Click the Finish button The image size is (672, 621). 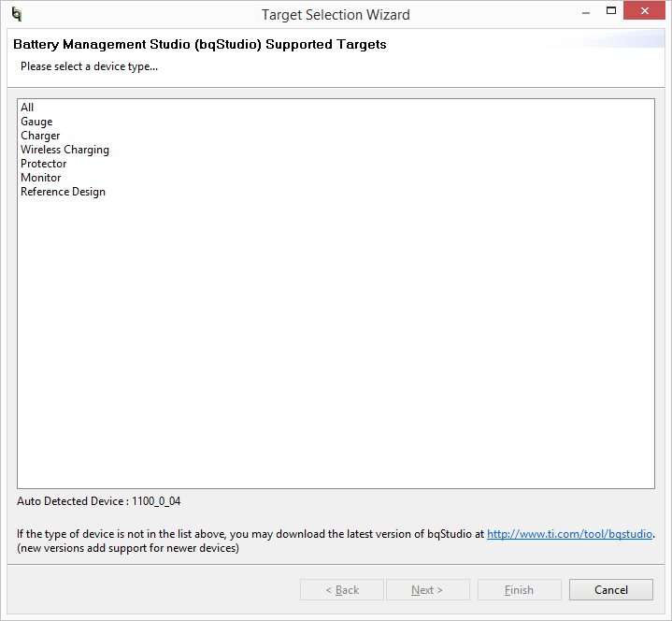tap(519, 590)
